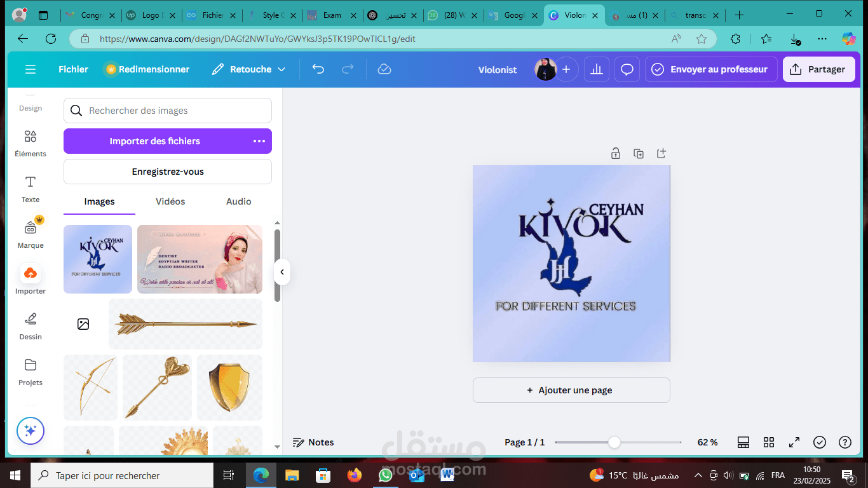
Task: Open the Dessin drawing sidebar panel
Action: click(x=31, y=327)
